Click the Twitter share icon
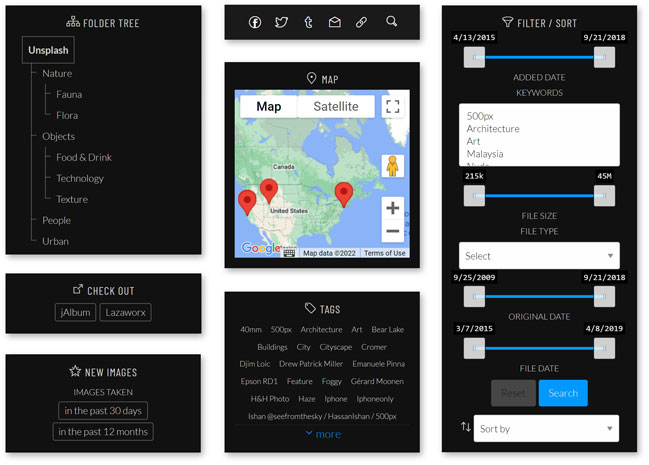Image resolution: width=649 pixels, height=465 pixels. [x=282, y=22]
